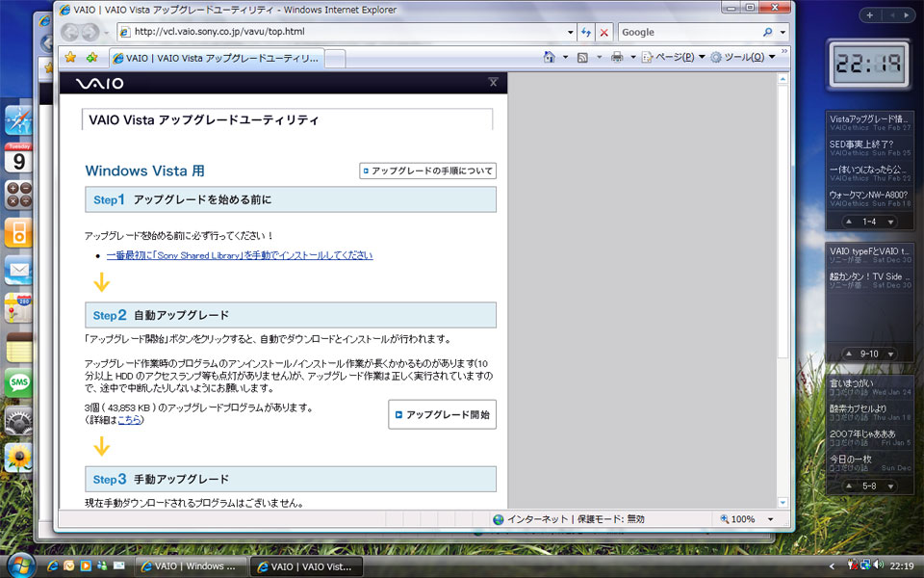Click アップグレード開始 button
The height and width of the screenshot is (578, 924).
442,414
